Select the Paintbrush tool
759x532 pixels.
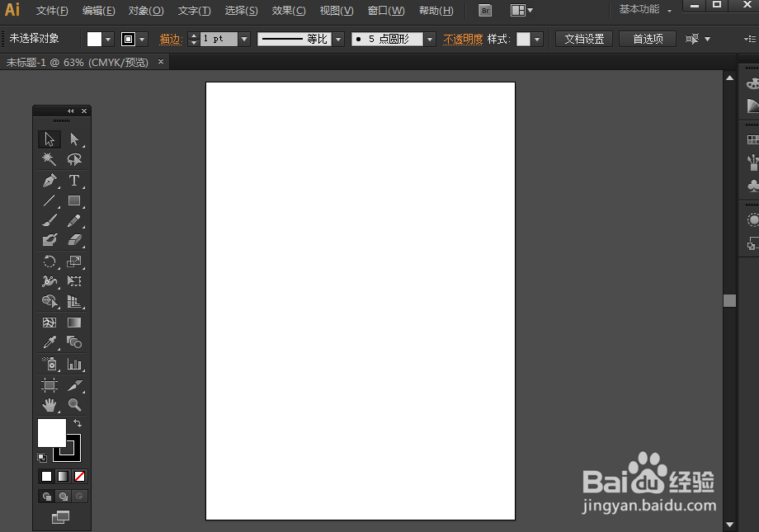point(49,221)
